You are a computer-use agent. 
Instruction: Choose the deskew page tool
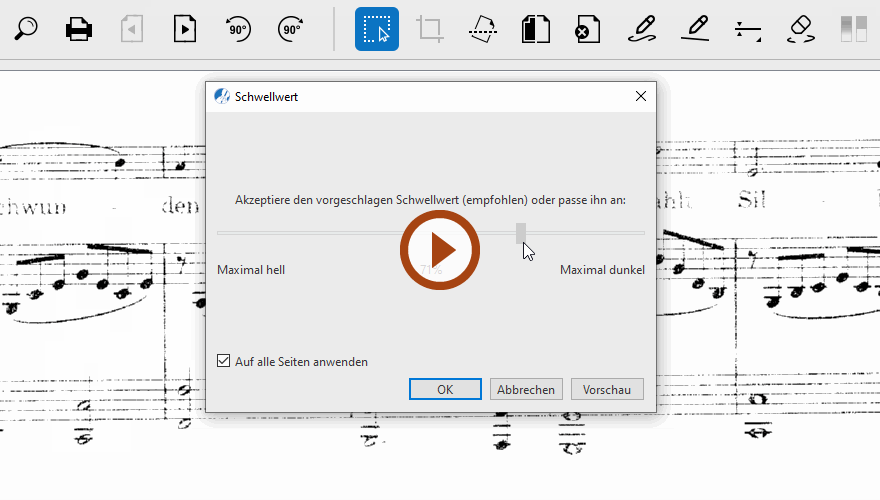483,29
